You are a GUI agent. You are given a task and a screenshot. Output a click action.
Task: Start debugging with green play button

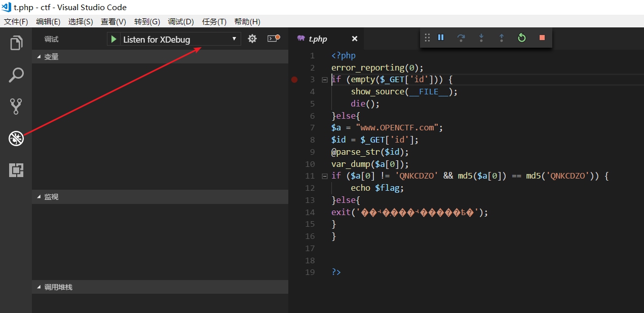click(x=114, y=39)
